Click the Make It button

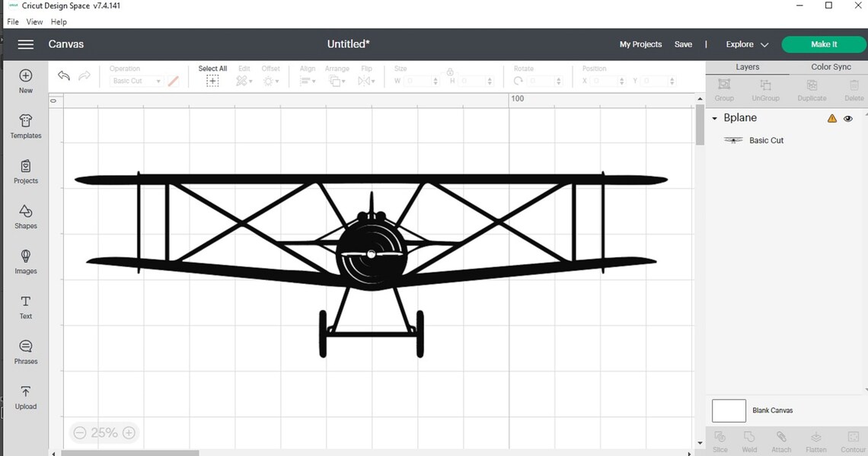pos(823,44)
